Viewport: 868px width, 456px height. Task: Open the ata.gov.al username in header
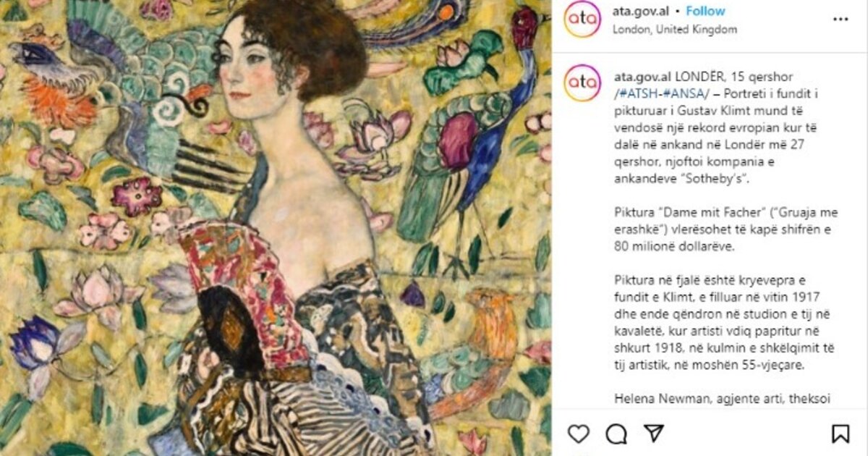[641, 12]
